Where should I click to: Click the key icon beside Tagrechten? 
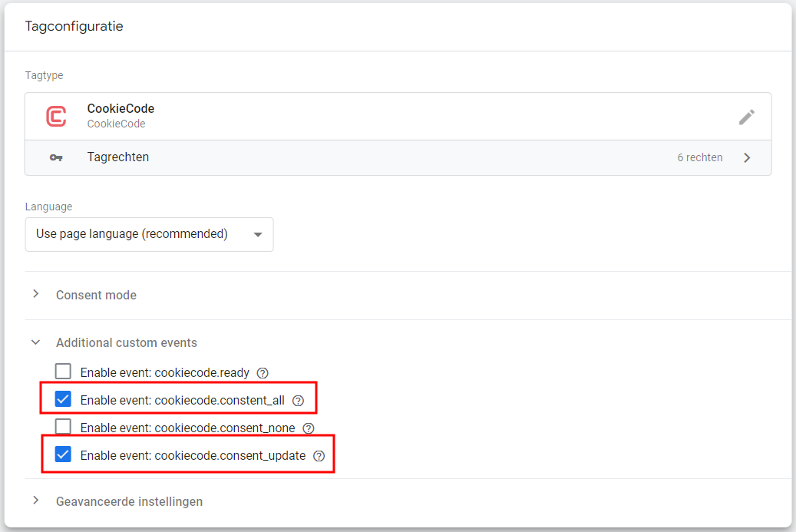56,158
